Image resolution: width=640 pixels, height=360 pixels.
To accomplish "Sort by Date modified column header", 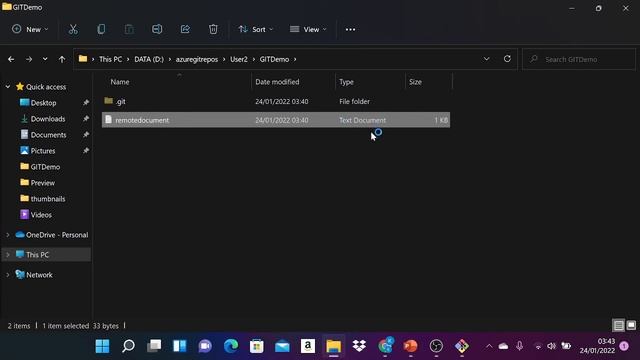I will click(293, 82).
